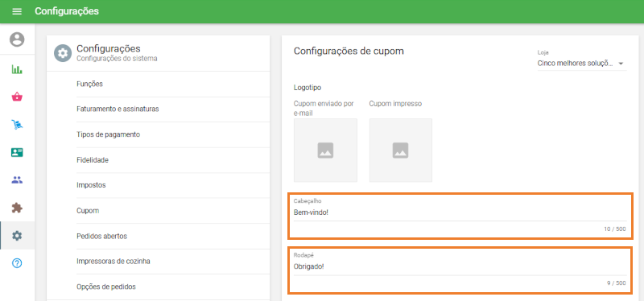This screenshot has width=644, height=301.
Task: Open the hamburger menu icon
Action: (x=17, y=11)
